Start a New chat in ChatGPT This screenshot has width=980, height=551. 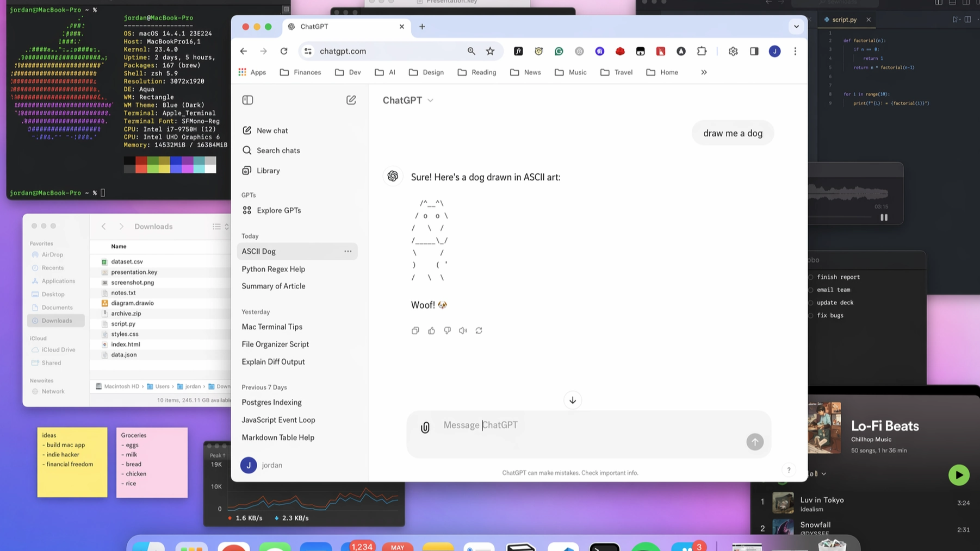272,130
